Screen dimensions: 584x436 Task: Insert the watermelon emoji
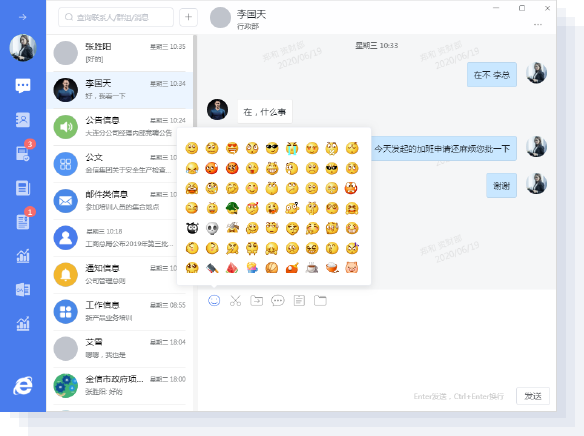[232, 268]
